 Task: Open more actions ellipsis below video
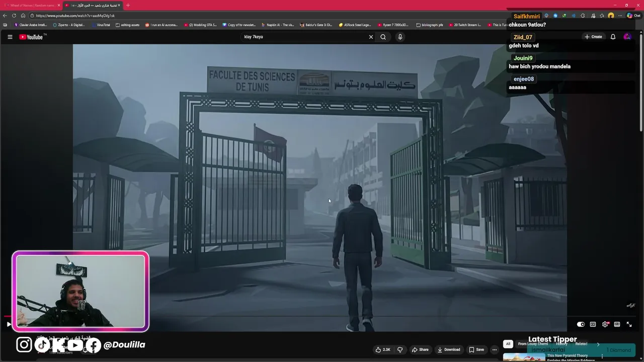point(495,349)
